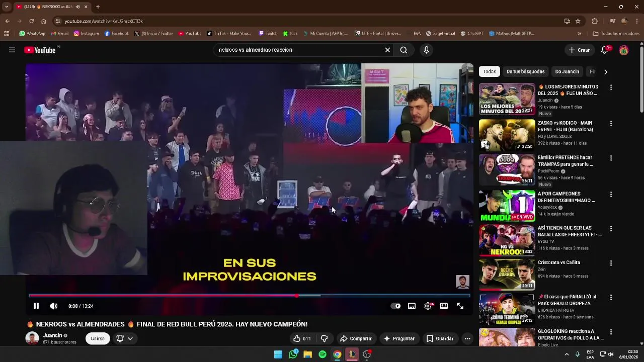Open Juancín channel avatar
Image resolution: width=644 pixels, height=362 pixels.
tap(32, 338)
